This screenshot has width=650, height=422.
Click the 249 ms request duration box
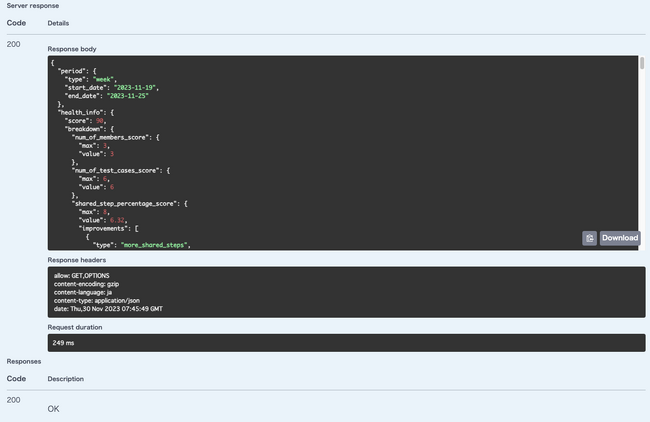pos(345,342)
